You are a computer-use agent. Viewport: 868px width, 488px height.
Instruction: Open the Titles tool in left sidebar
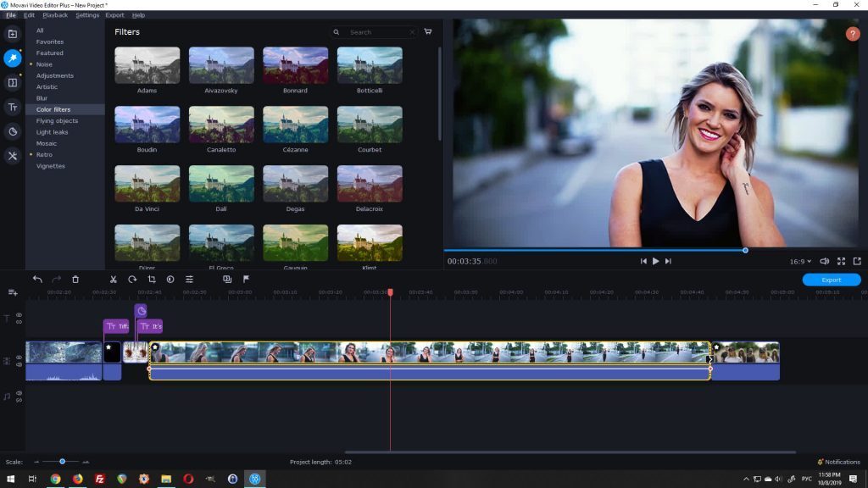point(13,107)
